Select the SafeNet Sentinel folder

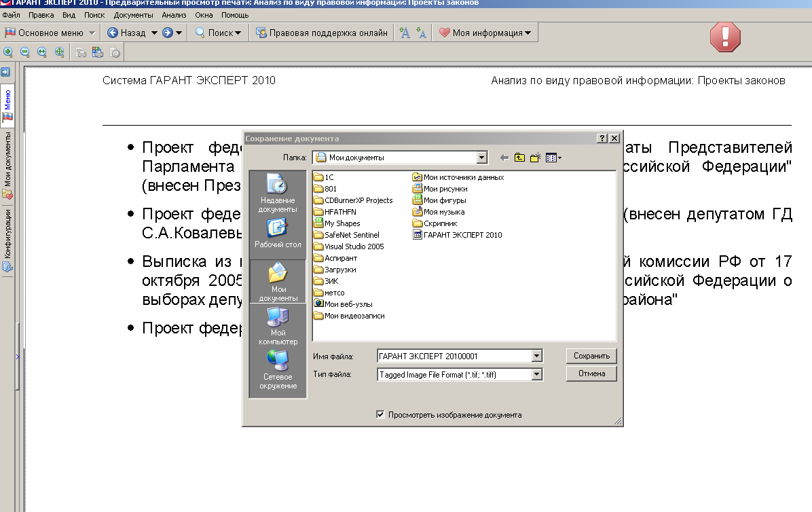[347, 234]
